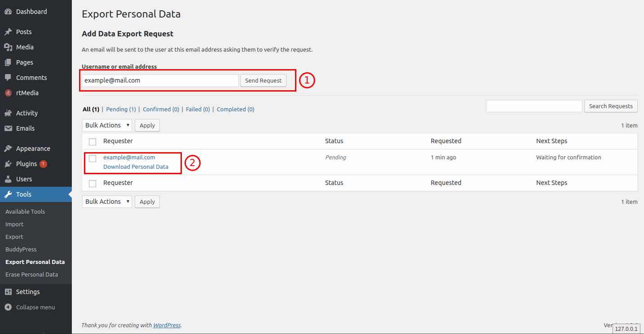644x334 pixels.
Task: Click the Appearance paintbrush icon
Action: pyautogui.click(x=8, y=148)
